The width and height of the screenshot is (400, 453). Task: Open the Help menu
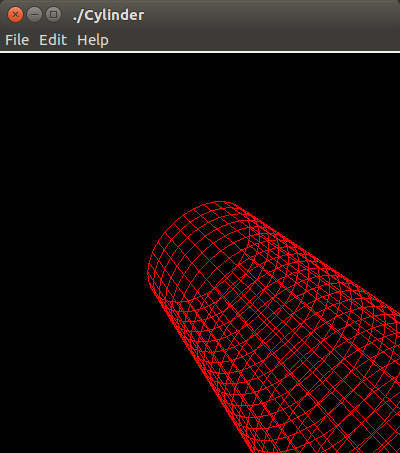(93, 41)
